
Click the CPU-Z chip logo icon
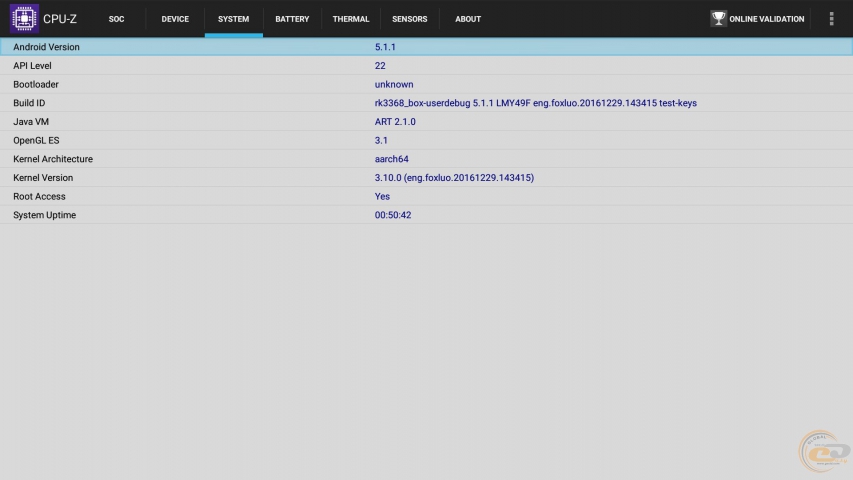24,19
